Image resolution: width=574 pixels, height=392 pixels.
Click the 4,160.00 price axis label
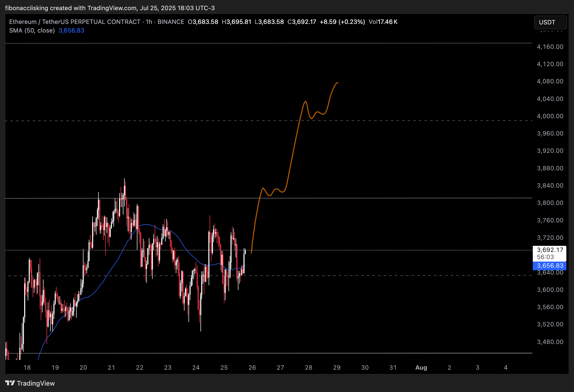550,47
